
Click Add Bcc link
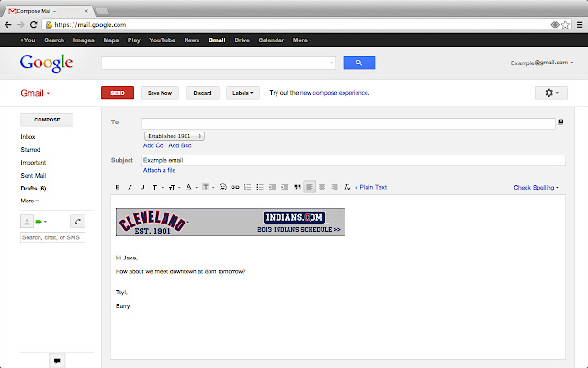[x=180, y=145]
